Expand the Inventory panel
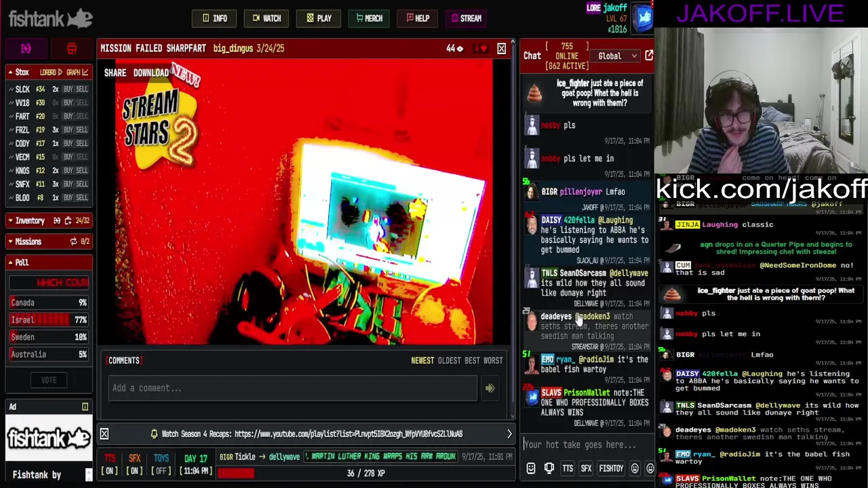 click(10, 221)
